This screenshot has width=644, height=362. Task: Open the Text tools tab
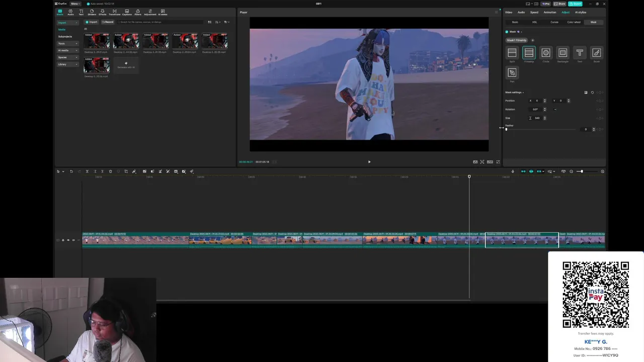tap(81, 12)
